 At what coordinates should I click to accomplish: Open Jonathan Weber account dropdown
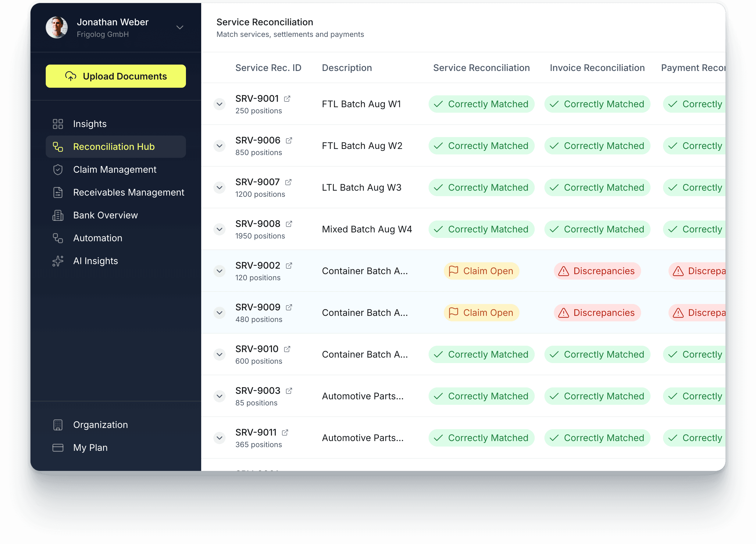pos(180,27)
